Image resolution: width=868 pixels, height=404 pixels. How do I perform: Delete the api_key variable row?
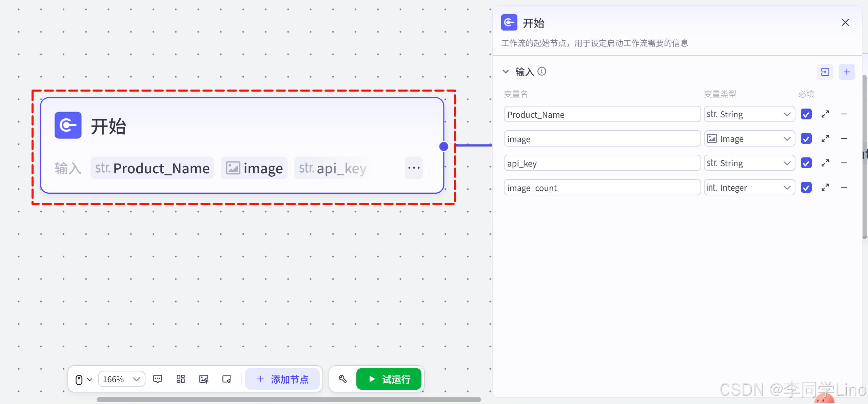coord(844,163)
